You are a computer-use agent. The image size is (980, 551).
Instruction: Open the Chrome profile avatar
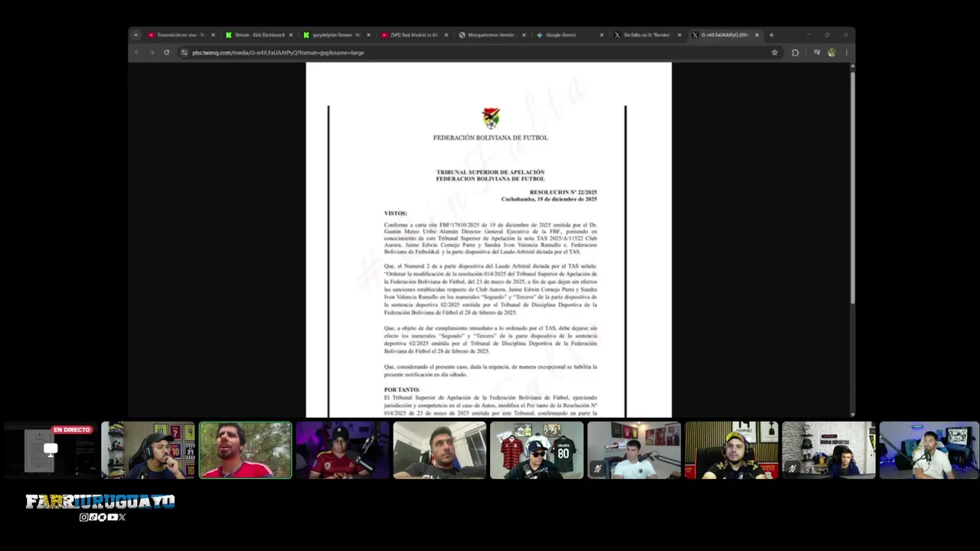[x=831, y=52]
